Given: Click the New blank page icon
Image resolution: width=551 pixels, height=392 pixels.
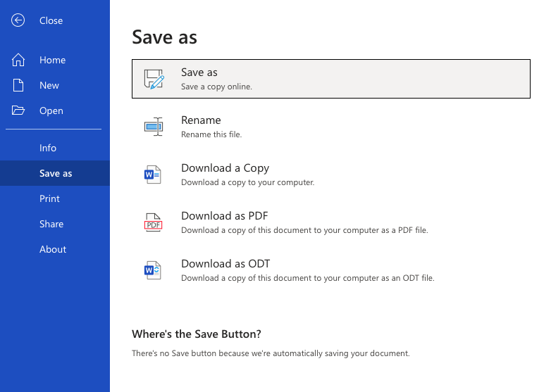Looking at the screenshot, I should 18,85.
